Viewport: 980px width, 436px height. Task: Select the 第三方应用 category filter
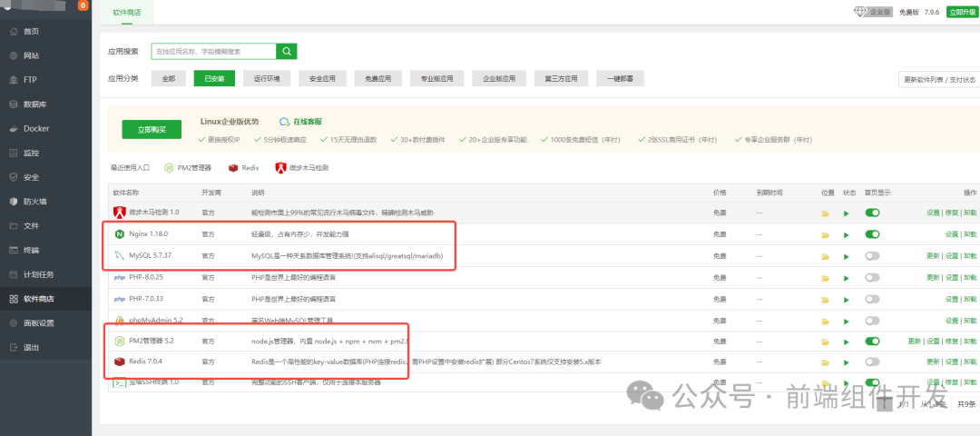(562, 78)
